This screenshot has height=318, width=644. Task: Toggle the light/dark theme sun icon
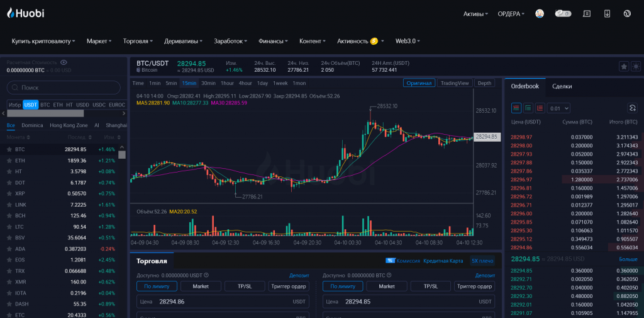click(636, 66)
